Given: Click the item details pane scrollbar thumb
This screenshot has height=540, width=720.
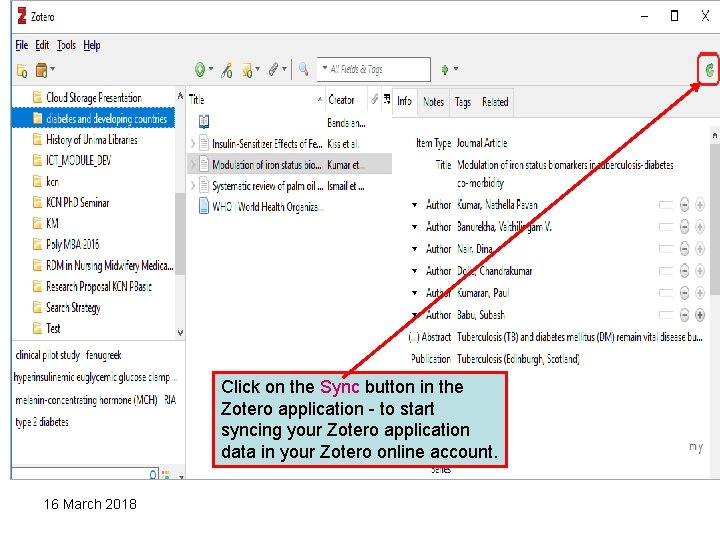Looking at the screenshot, I should [x=714, y=219].
